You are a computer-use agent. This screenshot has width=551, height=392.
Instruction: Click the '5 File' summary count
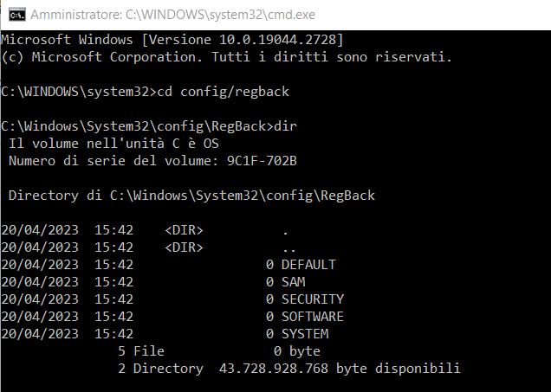141,351
